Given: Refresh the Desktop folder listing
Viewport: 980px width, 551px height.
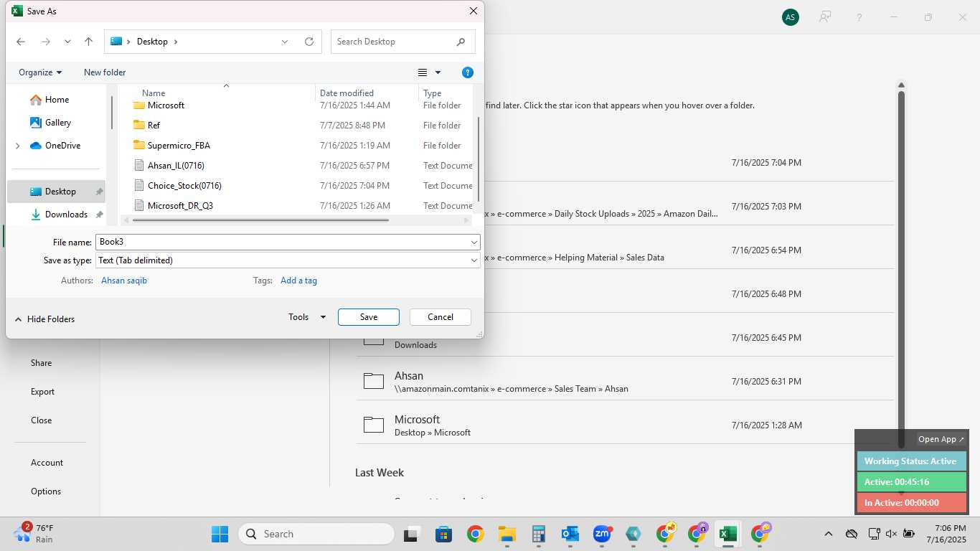Looking at the screenshot, I should pos(309,42).
